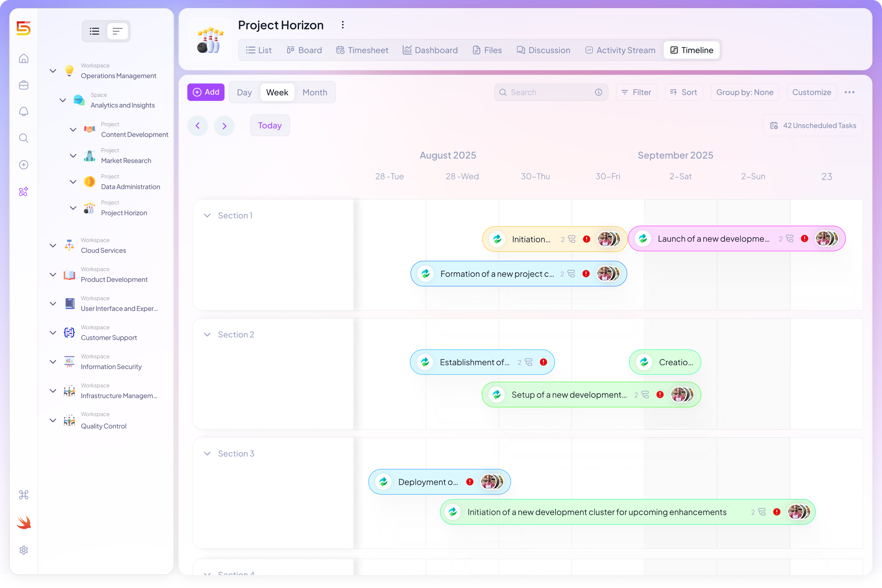This screenshot has width=882, height=588.
Task: Open the Group by: None dropdown
Action: 745,92
